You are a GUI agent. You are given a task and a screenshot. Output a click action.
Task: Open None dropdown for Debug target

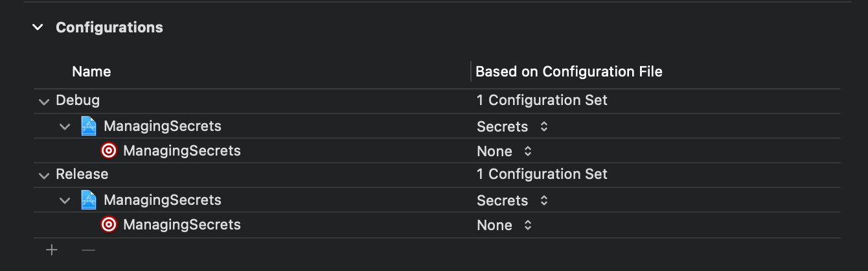pyautogui.click(x=505, y=152)
